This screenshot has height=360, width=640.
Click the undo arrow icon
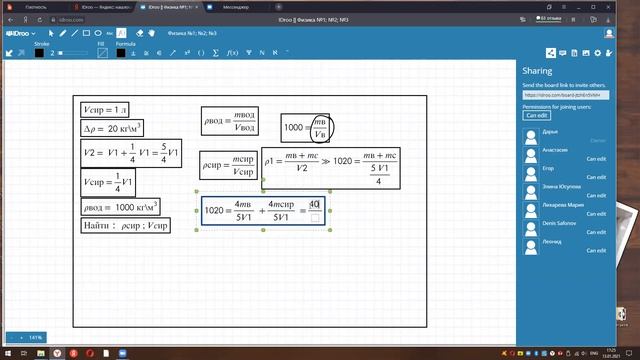9,53
